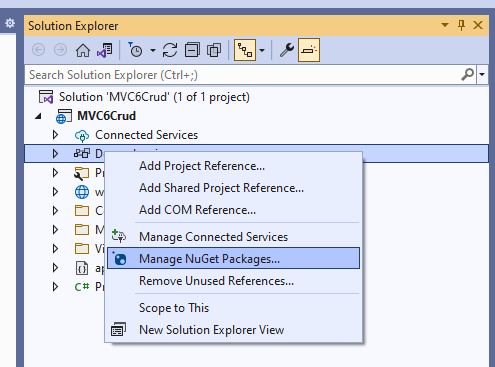The width and height of the screenshot is (495, 367).
Task: Toggle the highlighted nested view button
Action: click(x=245, y=50)
